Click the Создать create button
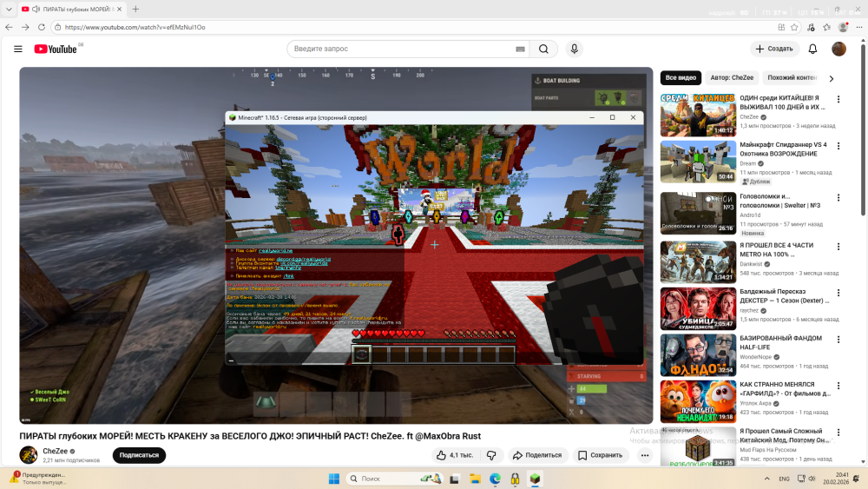This screenshot has height=489, width=868. click(774, 49)
